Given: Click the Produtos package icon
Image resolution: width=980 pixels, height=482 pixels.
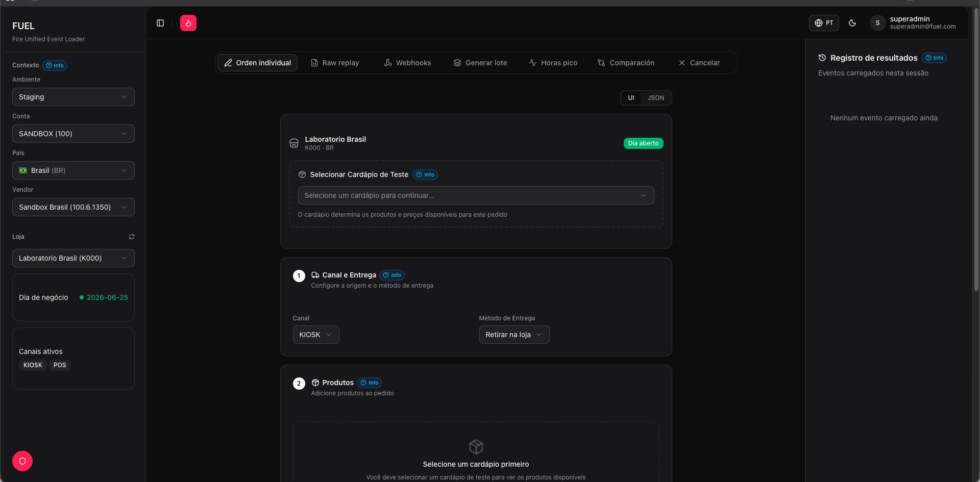Looking at the screenshot, I should tap(315, 383).
